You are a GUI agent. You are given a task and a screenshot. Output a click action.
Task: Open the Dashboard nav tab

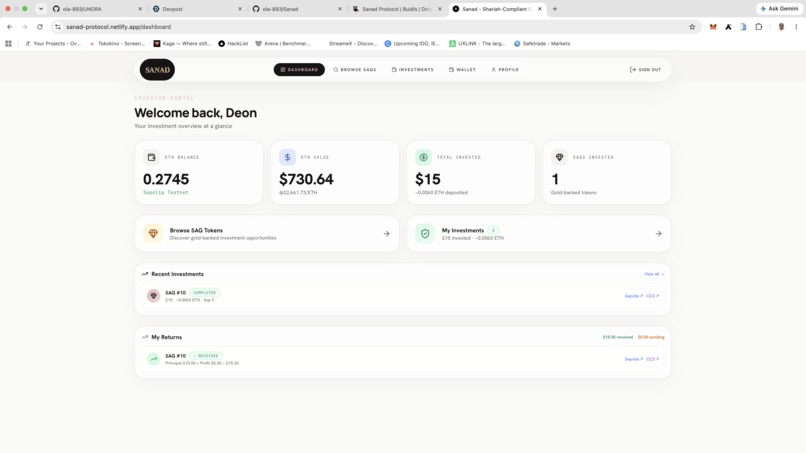[x=299, y=69]
